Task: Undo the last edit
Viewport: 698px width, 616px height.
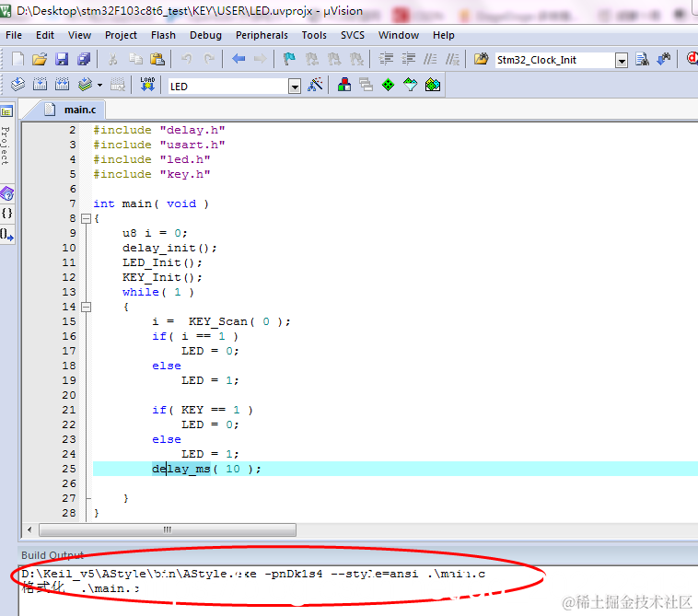Action: pos(187,59)
